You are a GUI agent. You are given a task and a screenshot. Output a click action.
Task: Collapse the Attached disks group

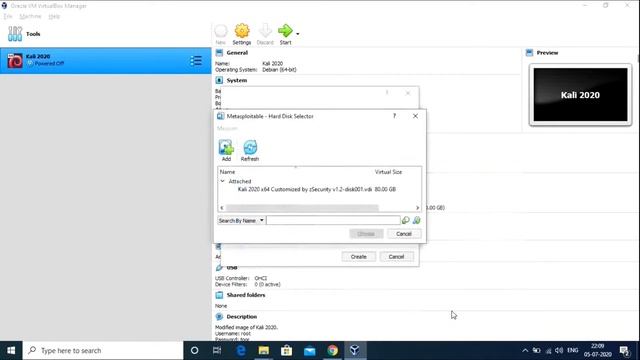click(x=222, y=181)
